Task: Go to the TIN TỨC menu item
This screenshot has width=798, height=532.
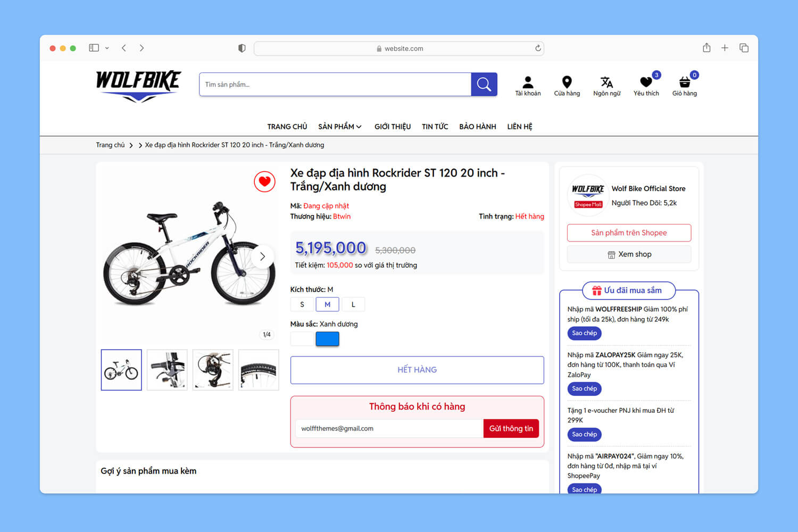Action: pyautogui.click(x=435, y=127)
